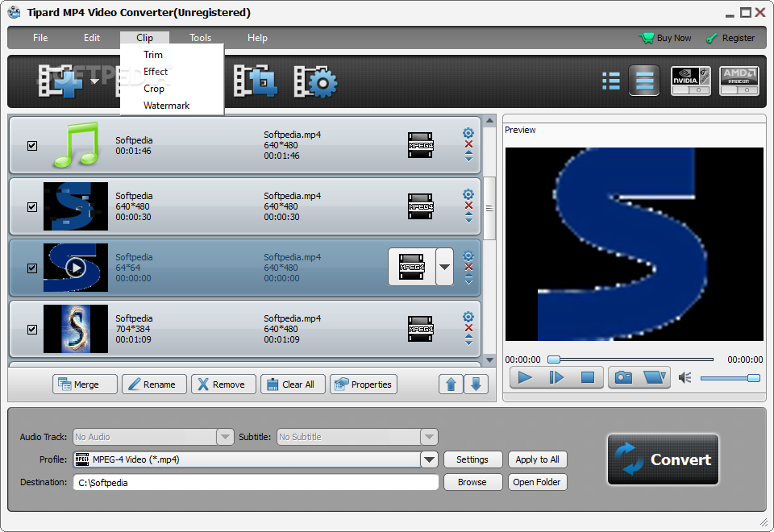Expand format dropdown on selected 64*64 row
This screenshot has width=774, height=532.
444,267
